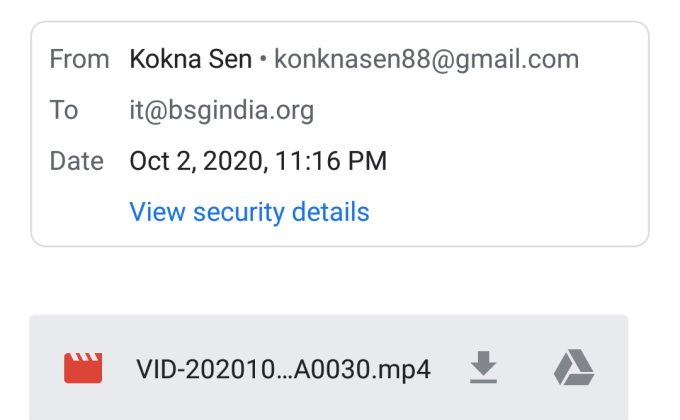Select sender email konknasen88@gmail.com

pyautogui.click(x=426, y=59)
